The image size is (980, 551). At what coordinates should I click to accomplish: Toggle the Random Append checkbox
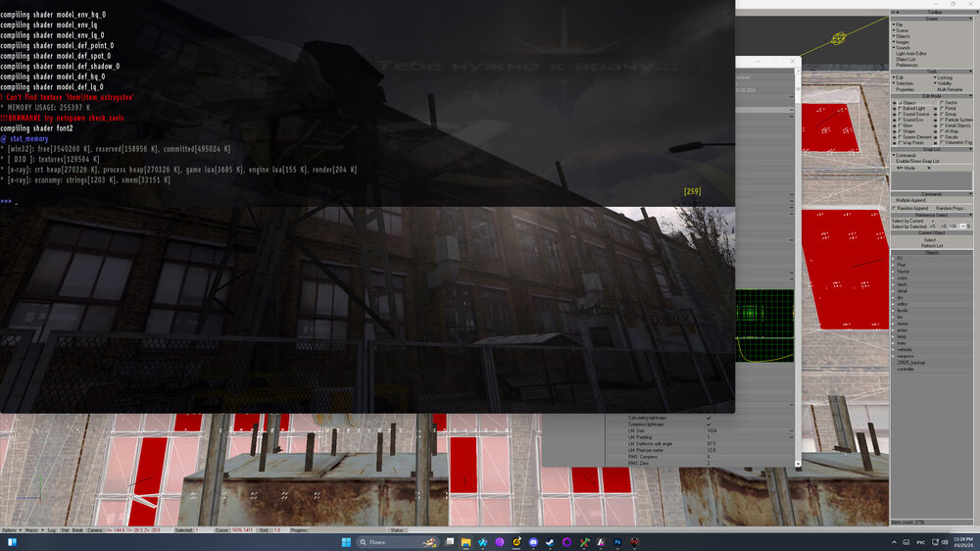pos(894,208)
